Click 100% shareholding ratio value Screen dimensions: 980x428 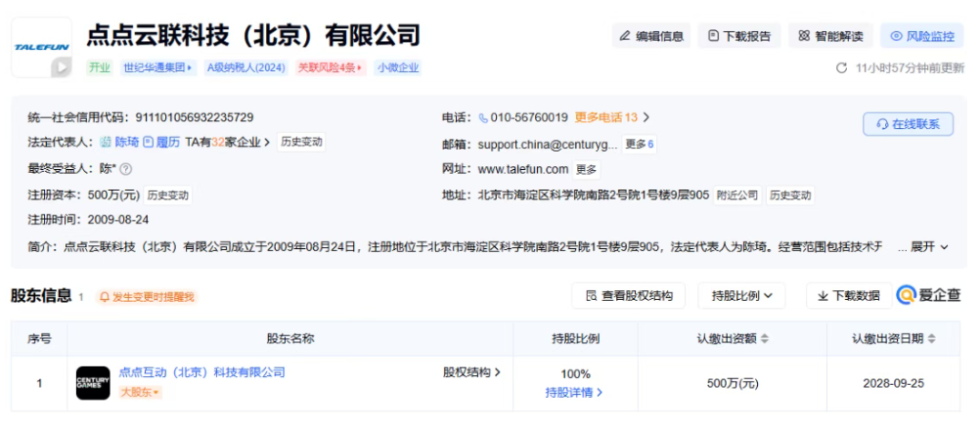(x=575, y=373)
